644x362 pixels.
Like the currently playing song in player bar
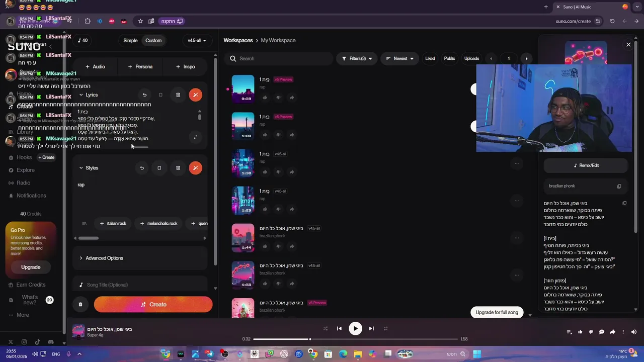[580, 332]
